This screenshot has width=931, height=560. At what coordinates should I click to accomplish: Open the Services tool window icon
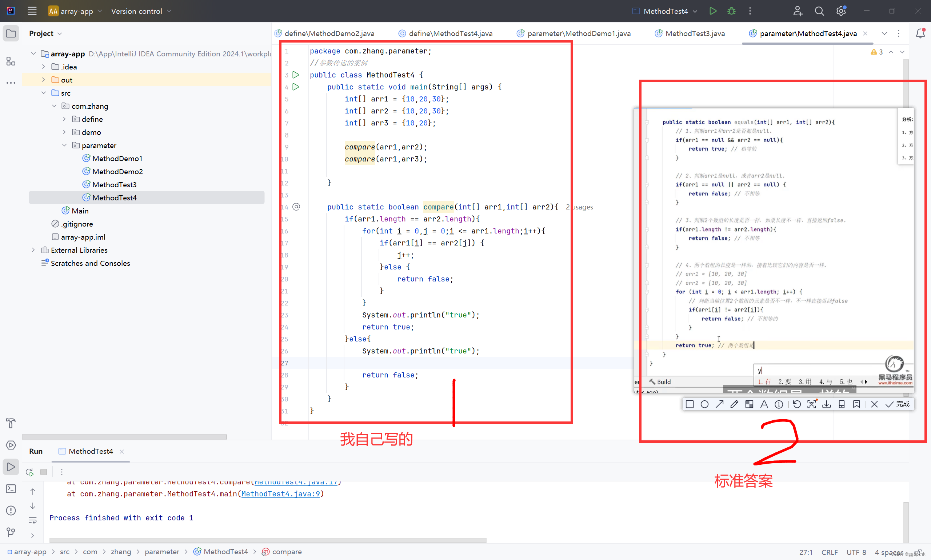11,445
